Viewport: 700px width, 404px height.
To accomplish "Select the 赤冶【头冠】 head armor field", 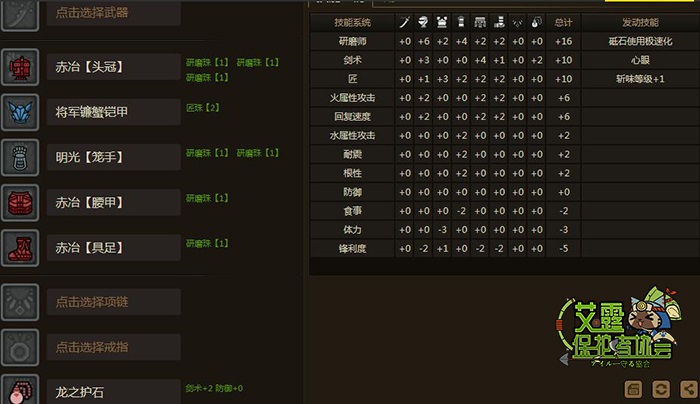I will click(114, 67).
